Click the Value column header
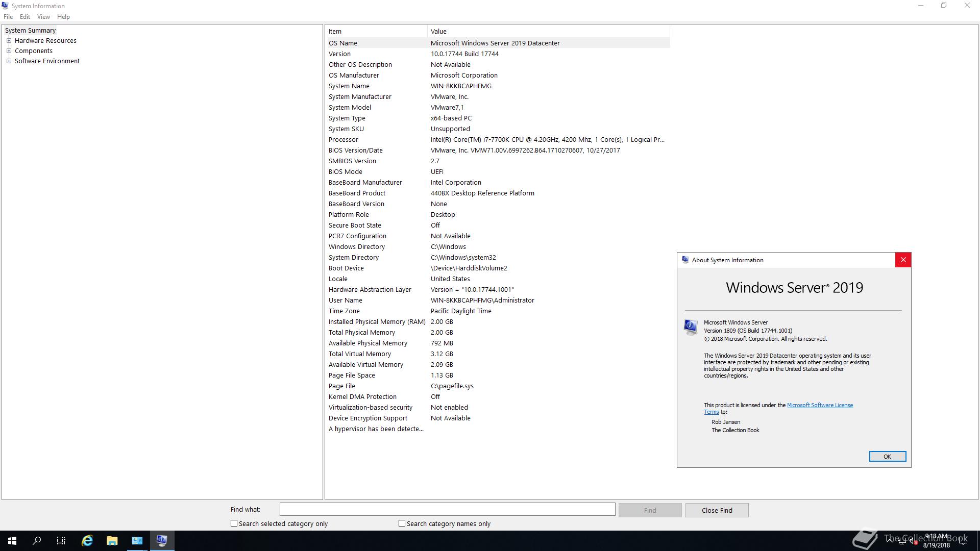This screenshot has height=551, width=980. click(x=549, y=31)
